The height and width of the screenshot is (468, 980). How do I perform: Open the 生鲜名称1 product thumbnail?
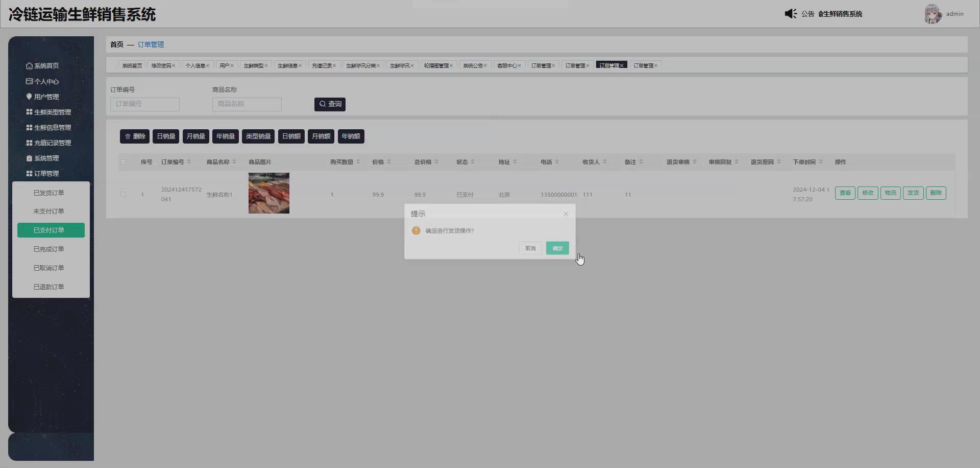tap(269, 193)
